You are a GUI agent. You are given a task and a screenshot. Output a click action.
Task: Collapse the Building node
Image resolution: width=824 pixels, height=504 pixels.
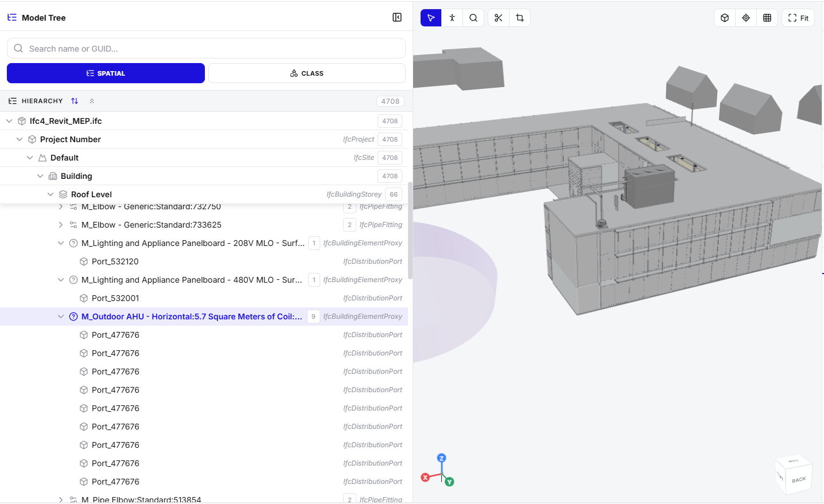point(40,176)
